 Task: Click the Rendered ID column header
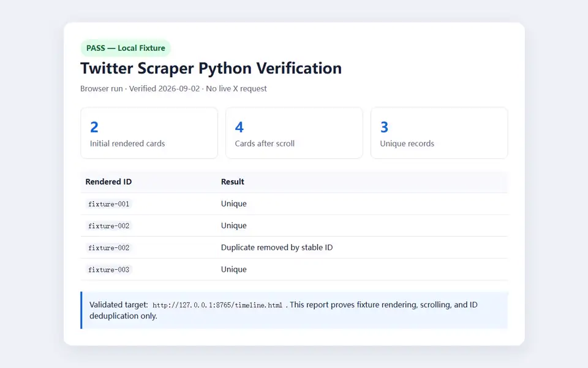[x=108, y=182]
